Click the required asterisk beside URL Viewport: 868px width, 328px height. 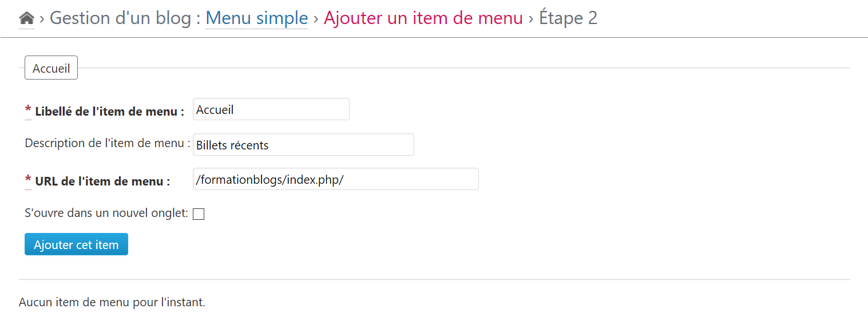click(x=28, y=180)
